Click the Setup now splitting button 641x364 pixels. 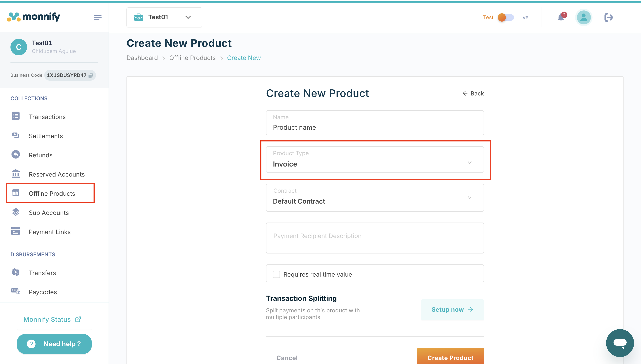(452, 310)
